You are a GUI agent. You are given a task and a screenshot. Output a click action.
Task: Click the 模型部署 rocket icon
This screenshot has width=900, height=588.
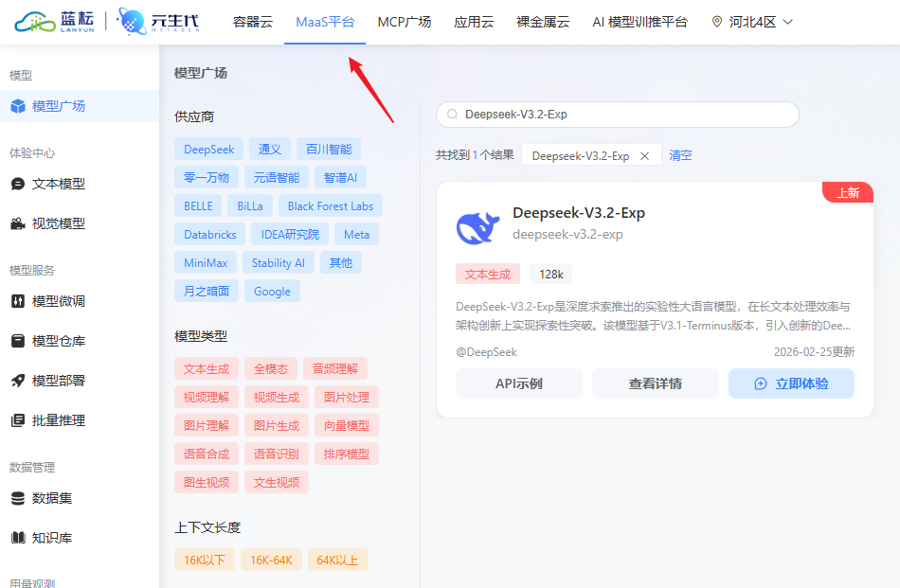(18, 381)
